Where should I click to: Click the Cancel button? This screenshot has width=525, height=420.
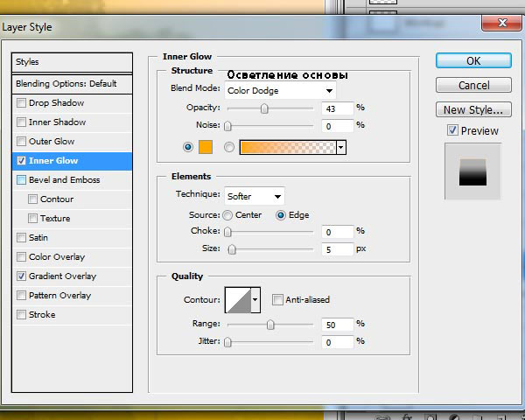click(473, 86)
